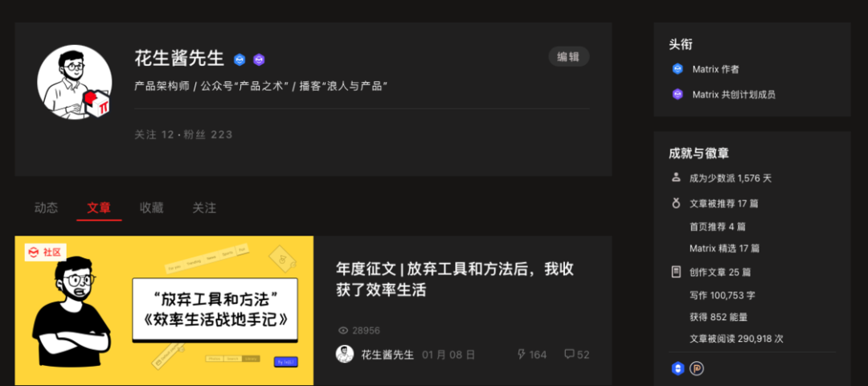Click the lightning energy icon with 164
The height and width of the screenshot is (386, 868).
click(521, 354)
